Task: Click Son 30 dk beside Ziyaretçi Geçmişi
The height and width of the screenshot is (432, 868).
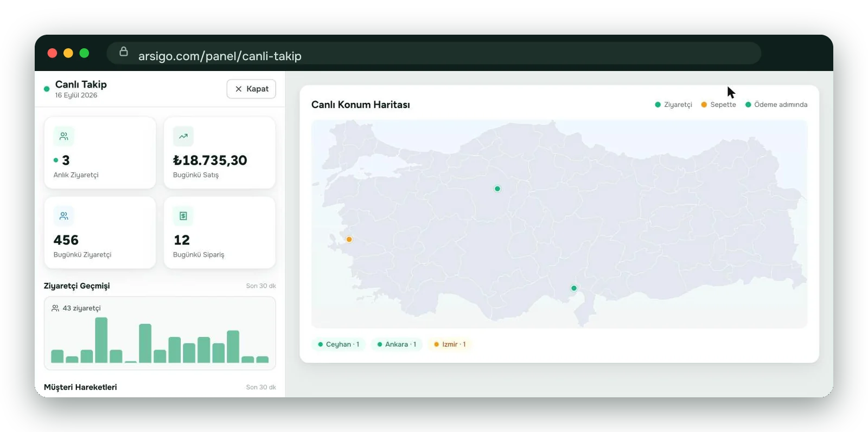Action: [261, 286]
